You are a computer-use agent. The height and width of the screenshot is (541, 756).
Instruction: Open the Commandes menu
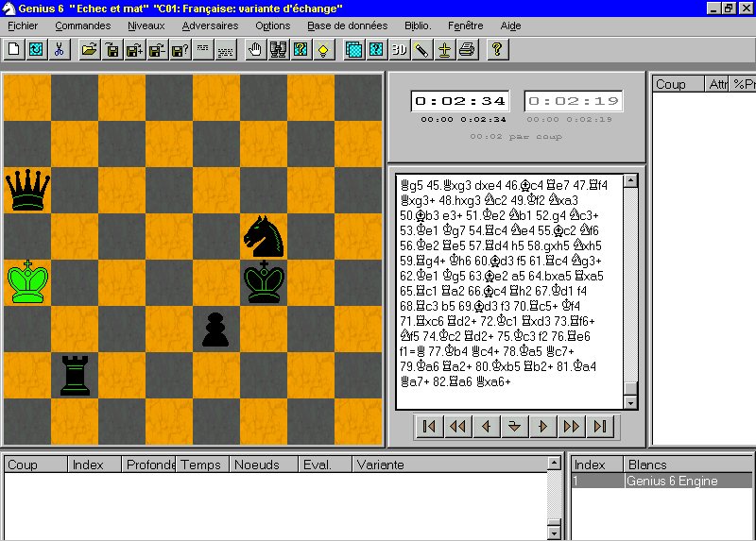click(83, 25)
